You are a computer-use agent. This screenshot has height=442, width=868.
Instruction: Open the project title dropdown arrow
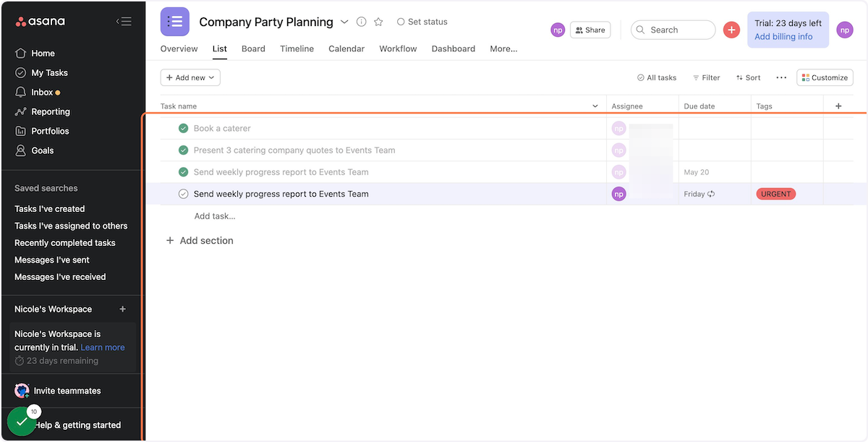click(x=344, y=22)
